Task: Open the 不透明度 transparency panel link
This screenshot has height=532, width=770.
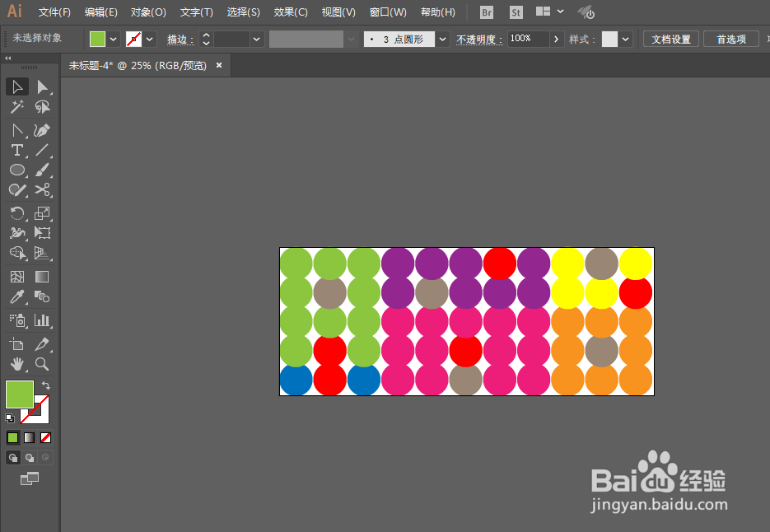Action: (x=479, y=40)
